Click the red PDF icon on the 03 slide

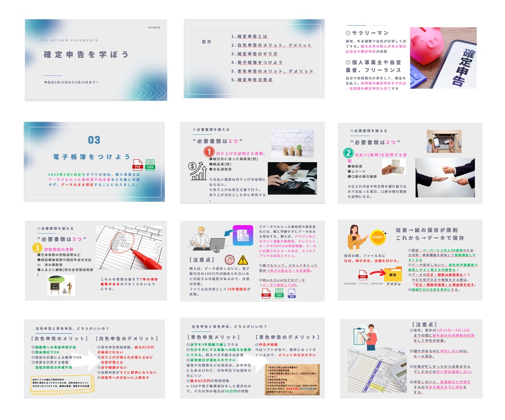click(x=137, y=165)
